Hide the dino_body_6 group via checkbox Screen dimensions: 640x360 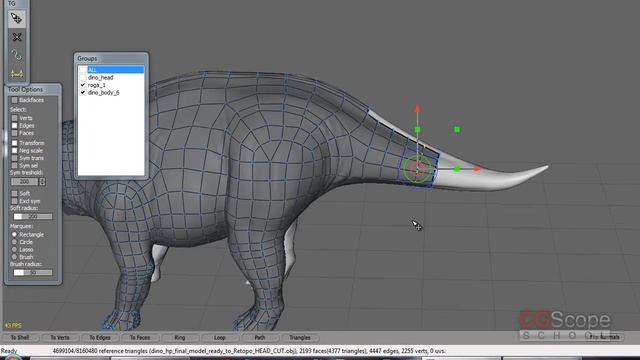pos(83,93)
